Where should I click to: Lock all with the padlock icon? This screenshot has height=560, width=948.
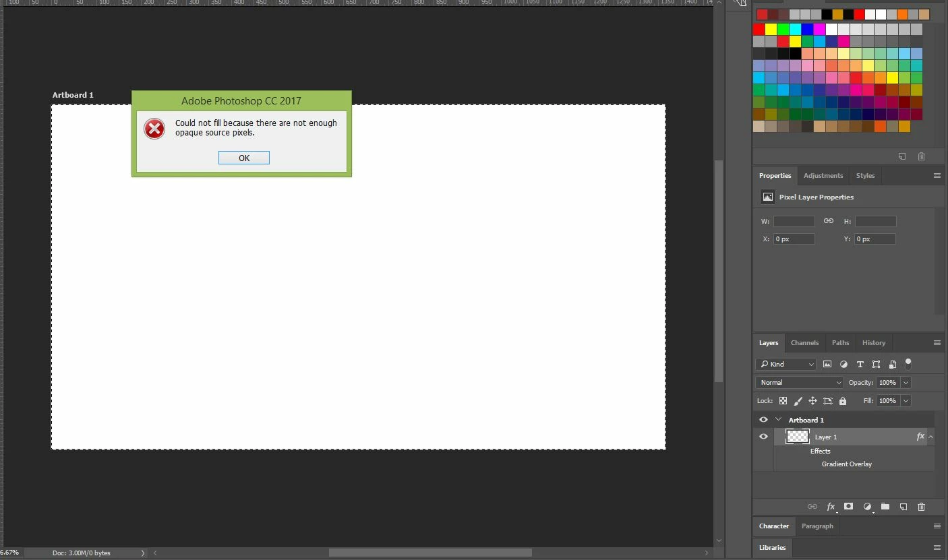tap(842, 401)
